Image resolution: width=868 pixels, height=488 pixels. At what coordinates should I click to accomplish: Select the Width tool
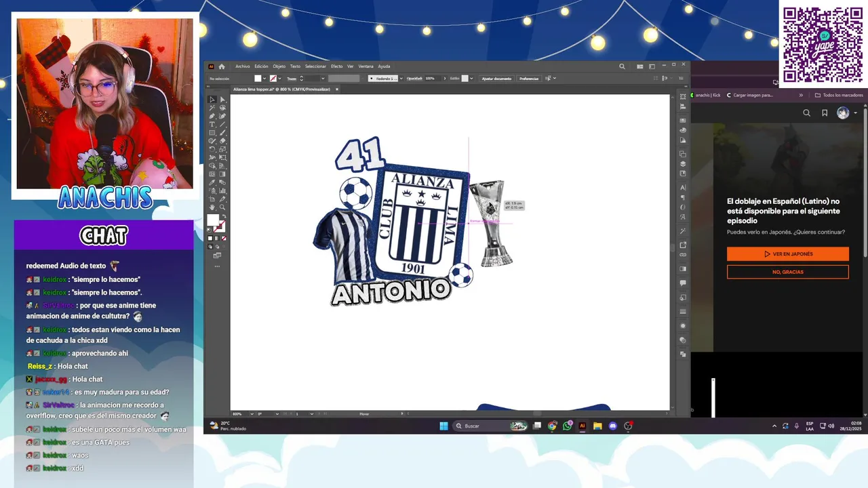pyautogui.click(x=212, y=157)
